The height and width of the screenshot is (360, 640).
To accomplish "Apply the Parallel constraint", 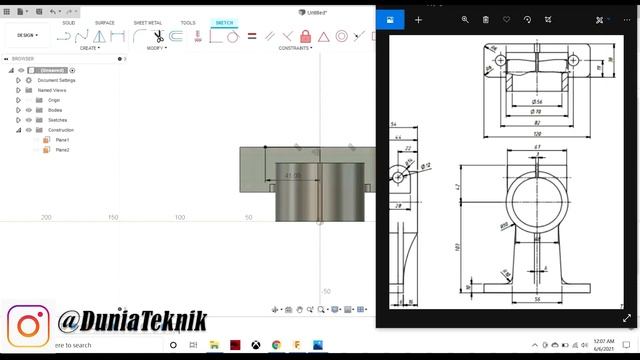I will 269,37.
